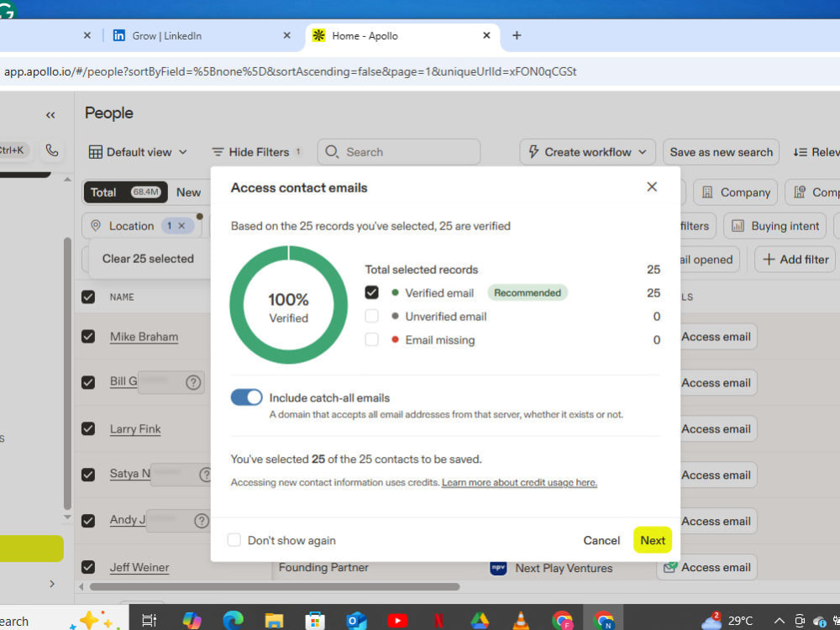Image resolution: width=840 pixels, height=630 pixels.
Task: Deselect the Larry Fink row checkbox
Action: pos(88,428)
